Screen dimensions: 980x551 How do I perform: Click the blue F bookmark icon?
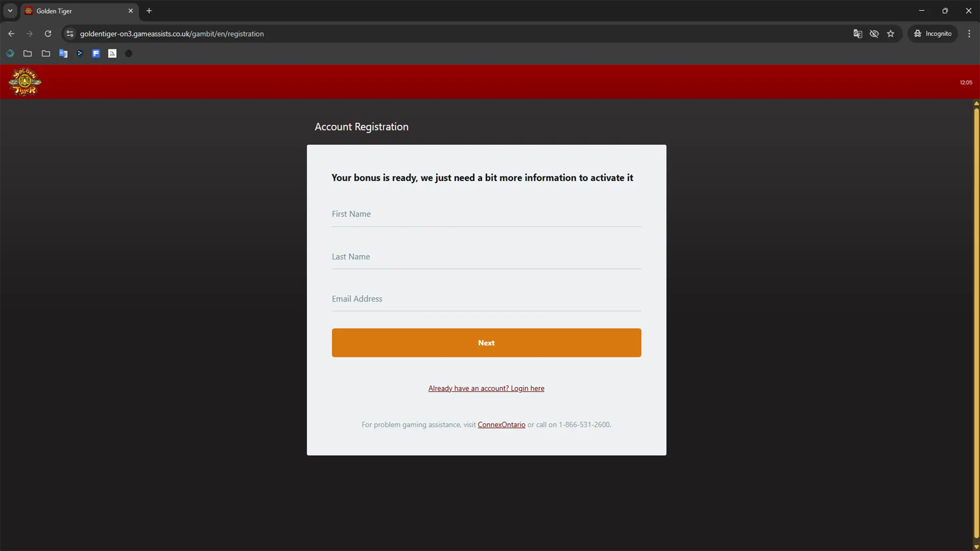(96, 54)
